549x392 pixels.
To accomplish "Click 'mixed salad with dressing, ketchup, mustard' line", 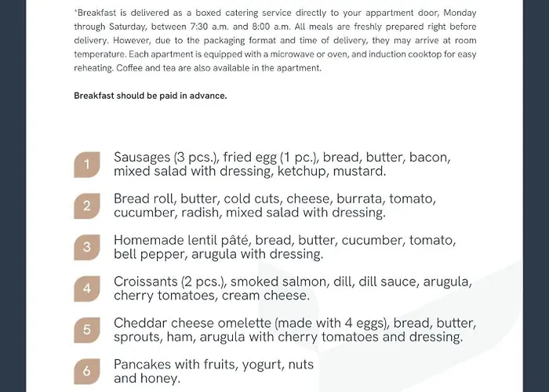I will [249, 171].
